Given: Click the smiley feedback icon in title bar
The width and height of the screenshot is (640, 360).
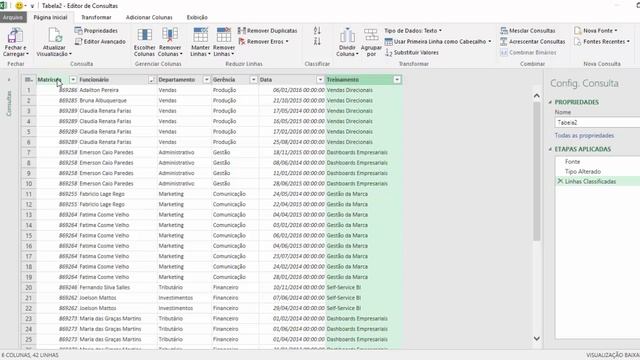Looking at the screenshot, I should [x=19, y=6].
